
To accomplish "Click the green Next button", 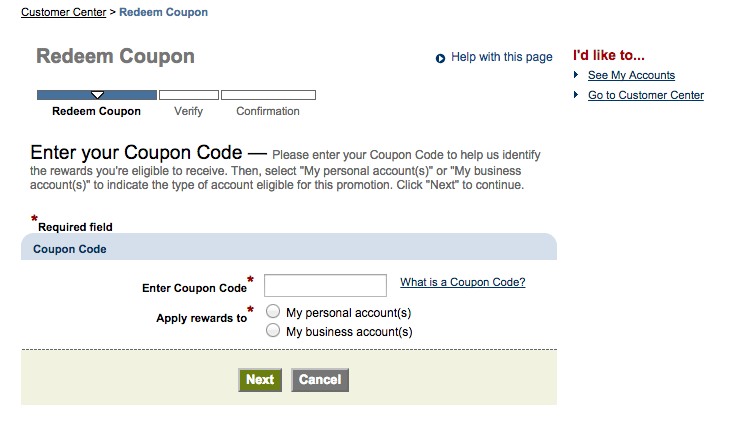I will pyautogui.click(x=260, y=380).
